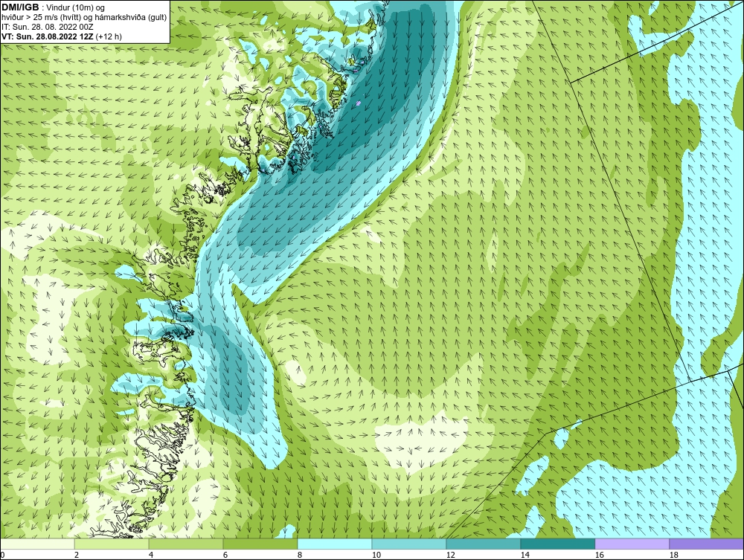Click the "hviður > 25 m/s (hvítt)" text line

tap(42, 17)
